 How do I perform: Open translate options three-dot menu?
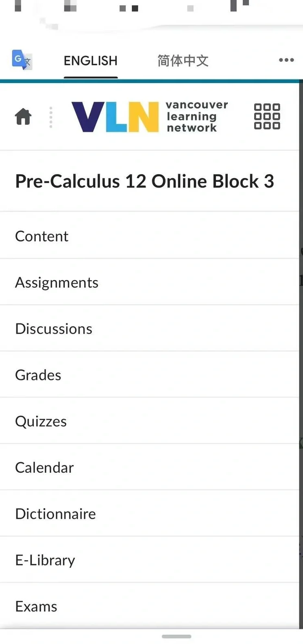286,60
